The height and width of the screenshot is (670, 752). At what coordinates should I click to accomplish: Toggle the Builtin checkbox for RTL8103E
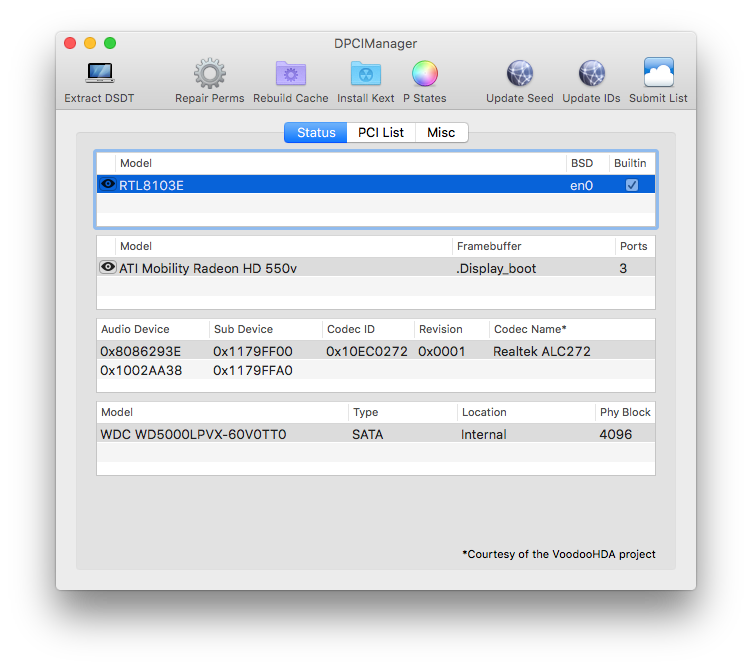coord(631,185)
